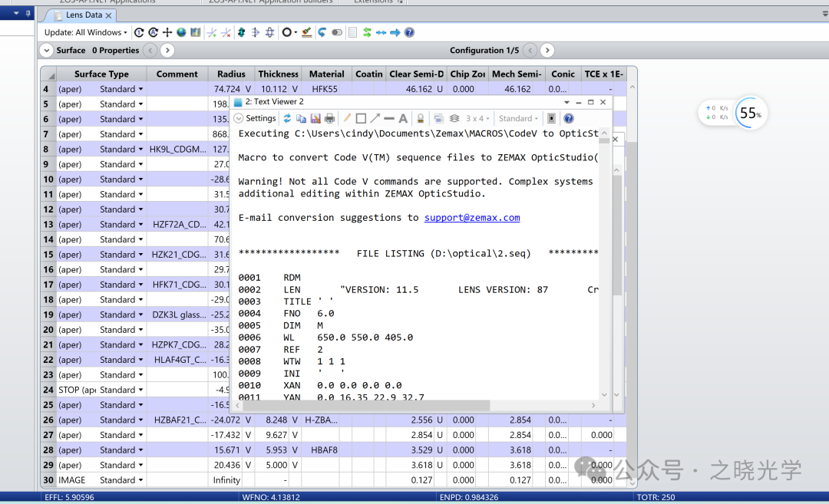Click the green swap arrows icon
This screenshot has width=829, height=504.
[367, 32]
